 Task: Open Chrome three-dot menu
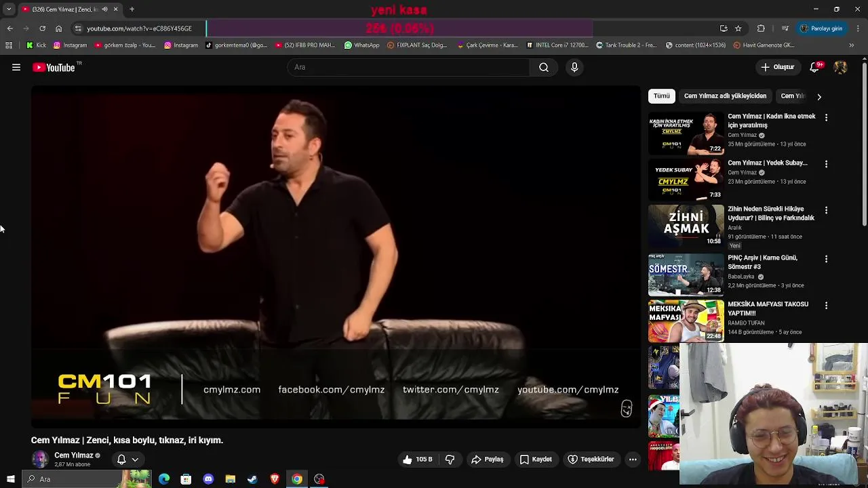858,28
